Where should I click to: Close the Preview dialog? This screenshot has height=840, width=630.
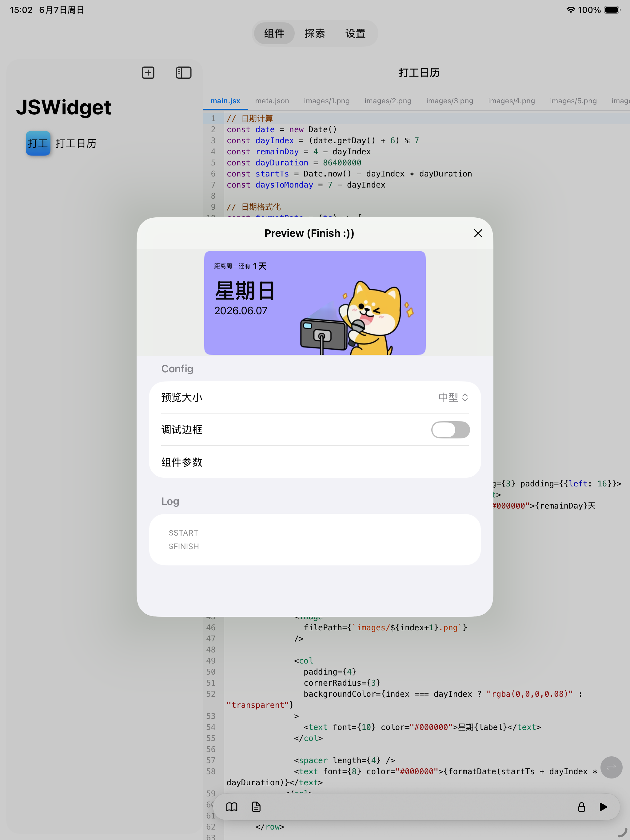(x=478, y=233)
